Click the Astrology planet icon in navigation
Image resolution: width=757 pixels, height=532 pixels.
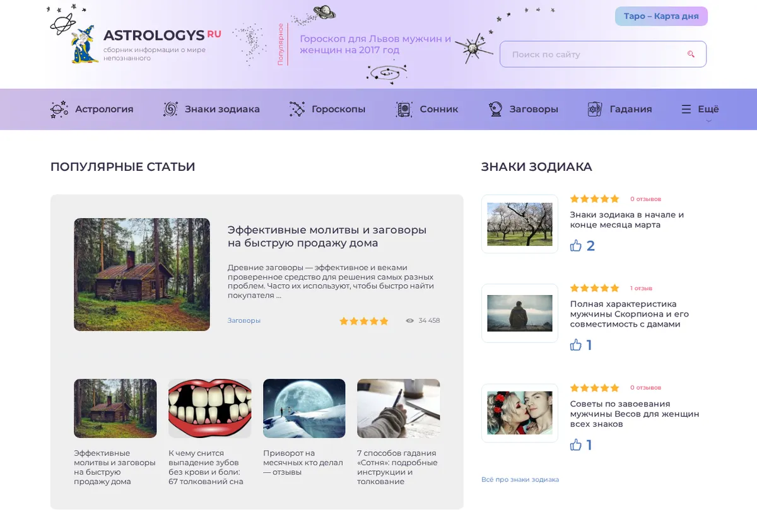[x=59, y=109]
